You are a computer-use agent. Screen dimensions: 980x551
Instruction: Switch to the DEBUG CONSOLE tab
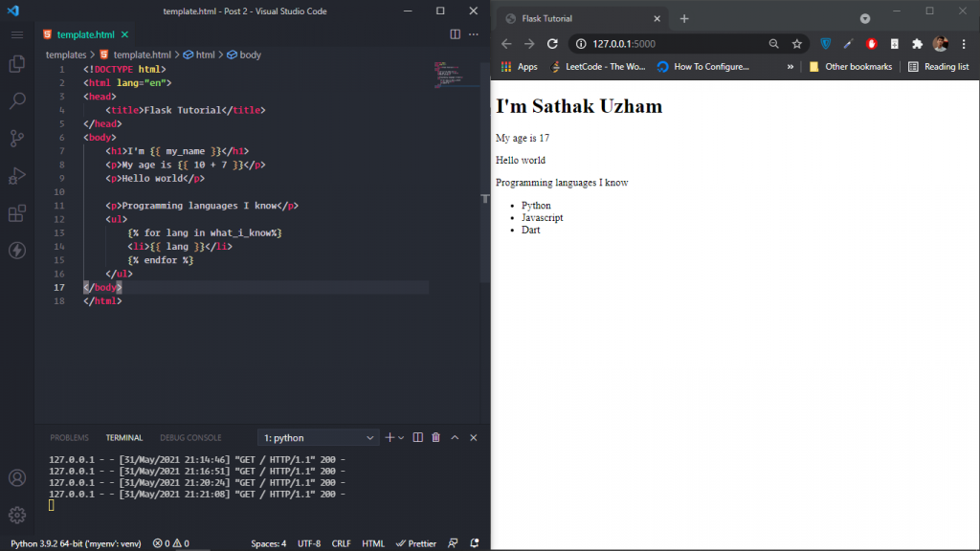190,438
